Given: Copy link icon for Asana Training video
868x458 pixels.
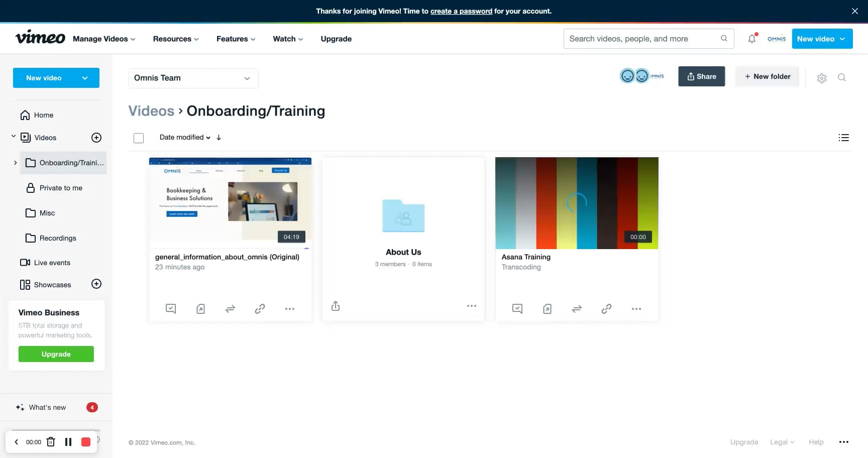Looking at the screenshot, I should [606, 309].
